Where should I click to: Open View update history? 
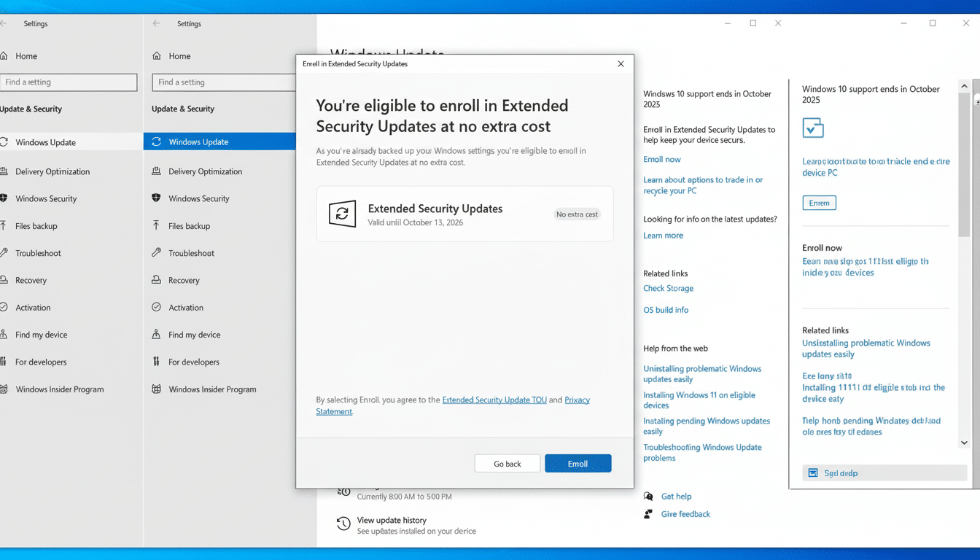[x=392, y=520]
